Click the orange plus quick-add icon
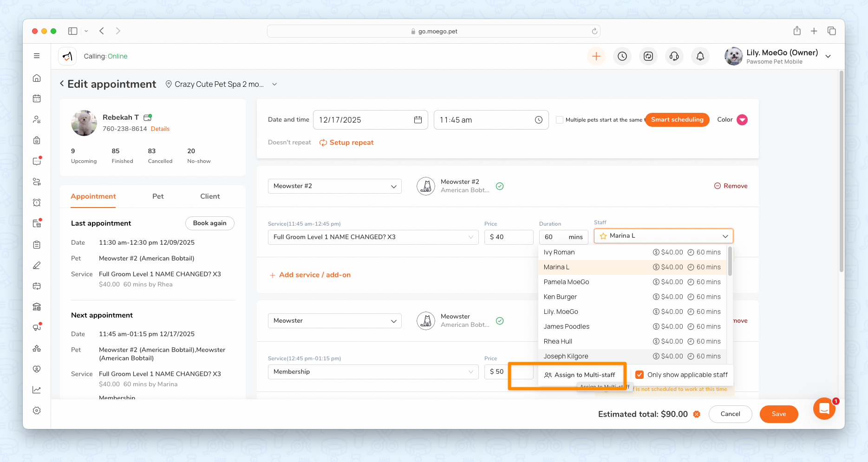Image resolution: width=868 pixels, height=462 pixels. pyautogui.click(x=596, y=56)
